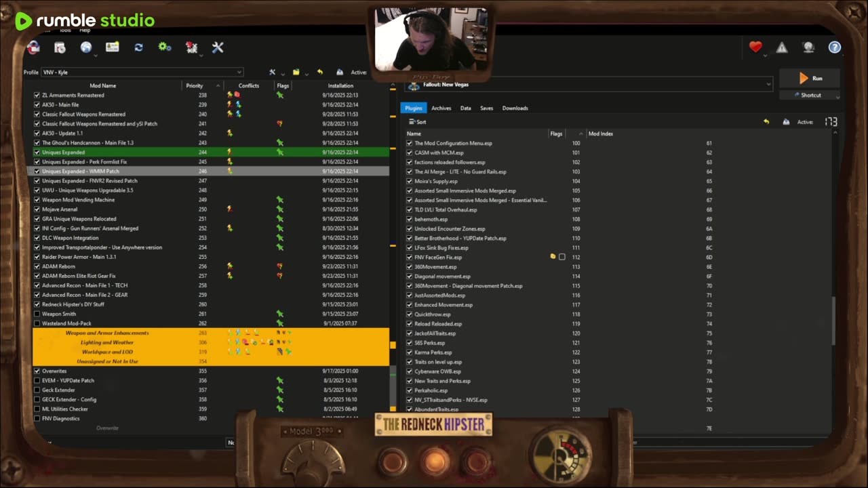Screen dimensions: 868x488
Task: Enable the Weapon Smith mod checkbox
Action: (37, 314)
